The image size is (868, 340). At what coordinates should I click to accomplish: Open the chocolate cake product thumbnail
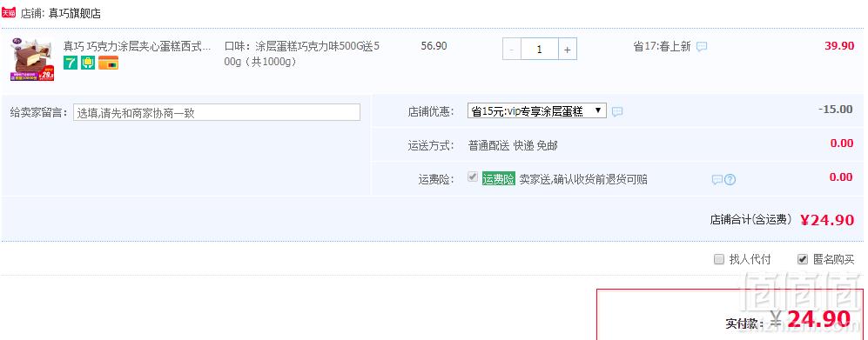(32, 60)
